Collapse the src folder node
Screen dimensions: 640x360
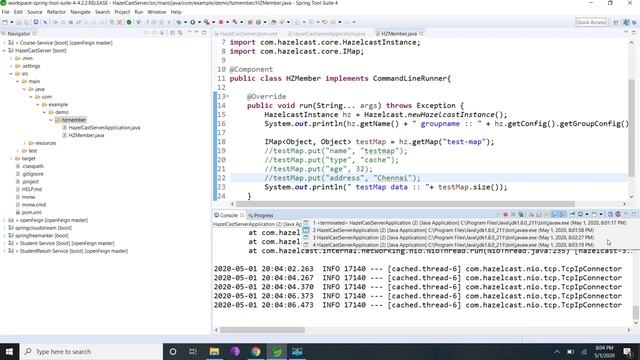tap(11, 74)
